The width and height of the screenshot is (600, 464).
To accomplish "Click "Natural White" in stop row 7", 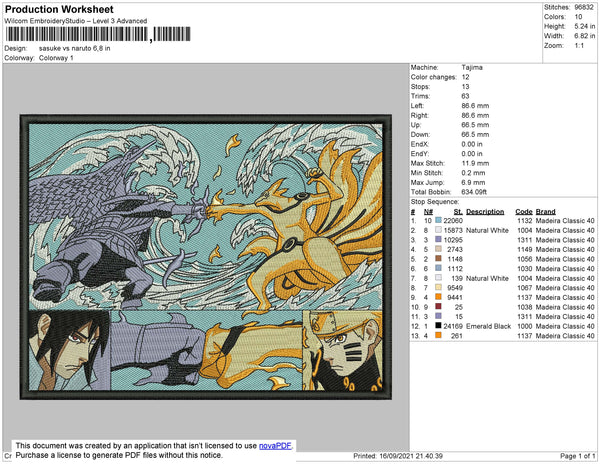I will pos(487,278).
